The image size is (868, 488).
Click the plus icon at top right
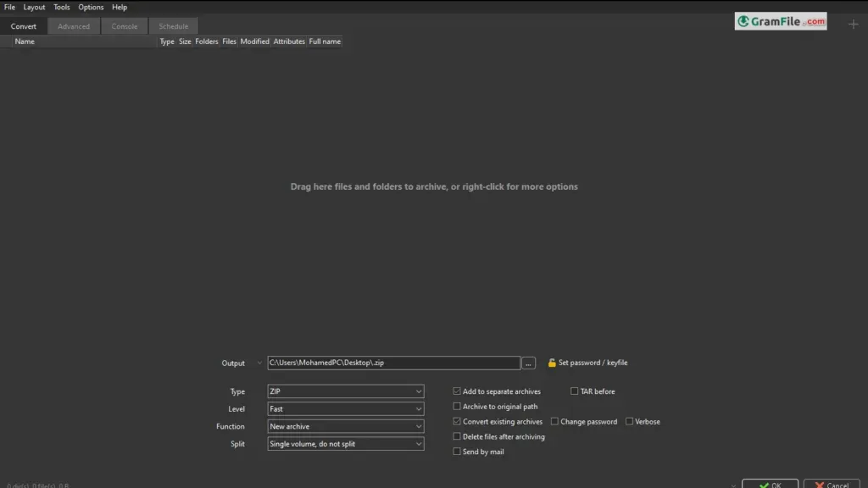pos(853,25)
